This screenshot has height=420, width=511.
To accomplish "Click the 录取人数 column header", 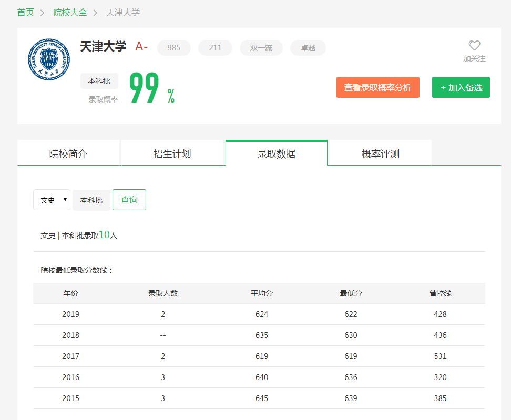I will click(163, 293).
